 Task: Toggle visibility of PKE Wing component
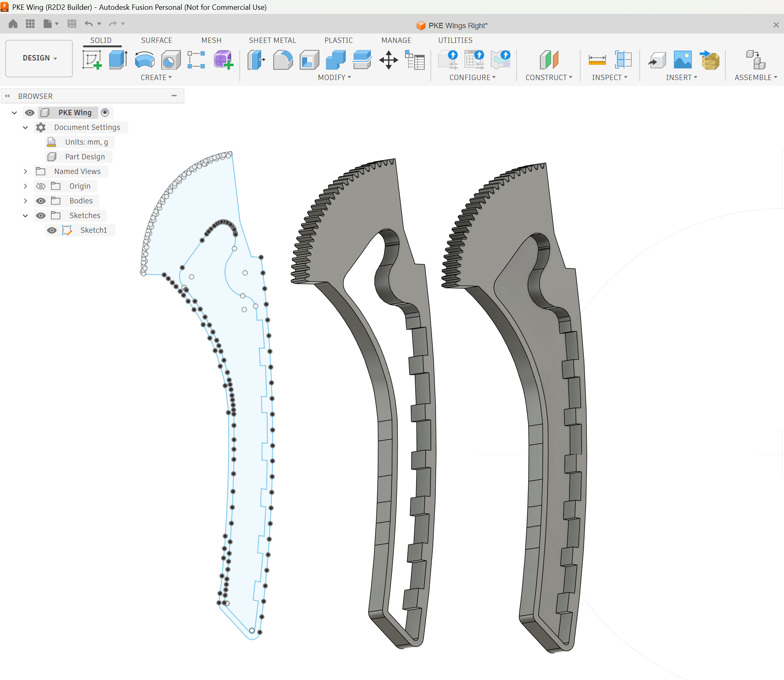(30, 113)
